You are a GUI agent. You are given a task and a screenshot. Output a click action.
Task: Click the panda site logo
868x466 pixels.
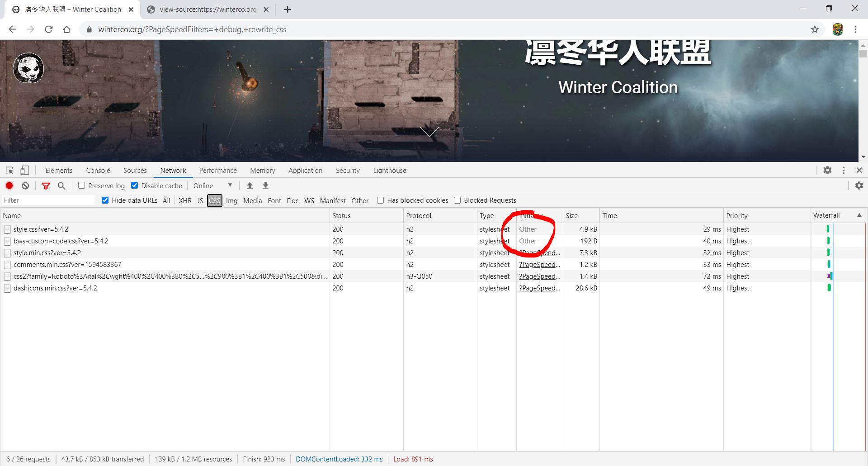[28, 68]
